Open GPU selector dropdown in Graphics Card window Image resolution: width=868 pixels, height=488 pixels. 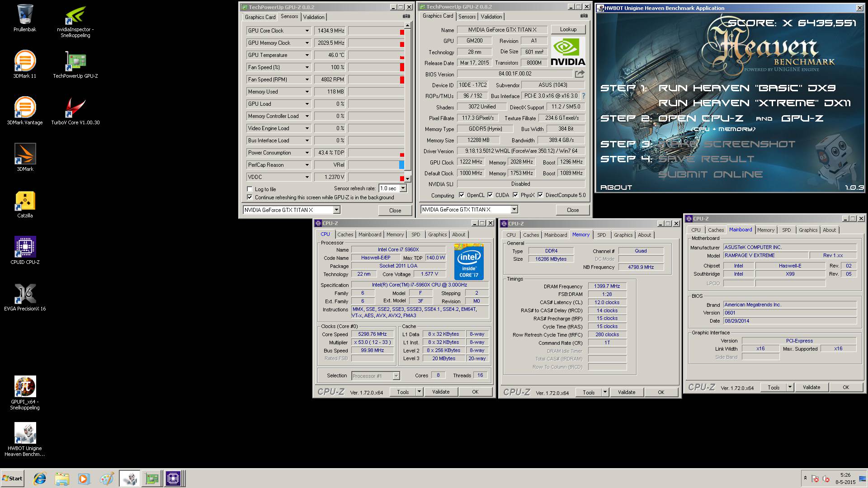tap(514, 210)
